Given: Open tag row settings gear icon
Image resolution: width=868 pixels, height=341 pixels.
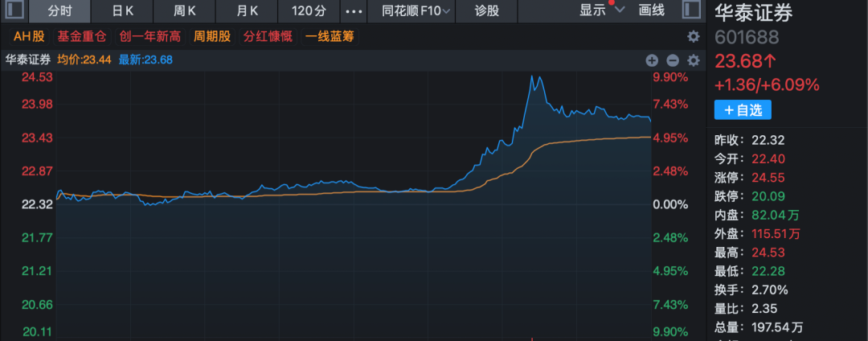Looking at the screenshot, I should coord(693,36).
